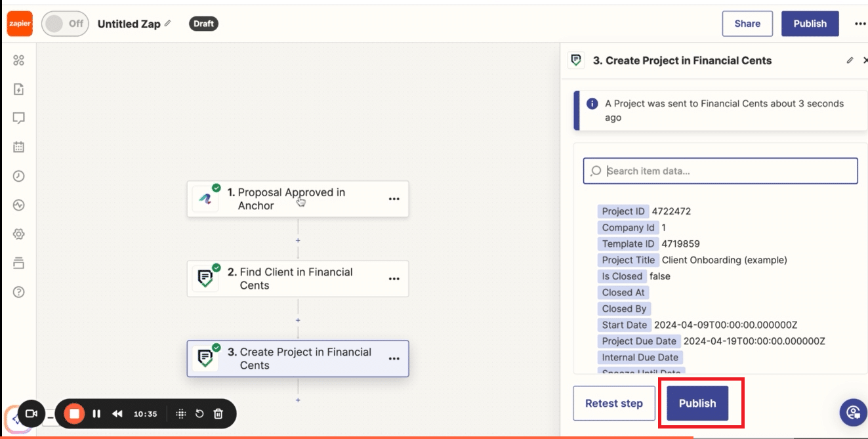Click Financial Cents icon on step 2

coord(205,279)
